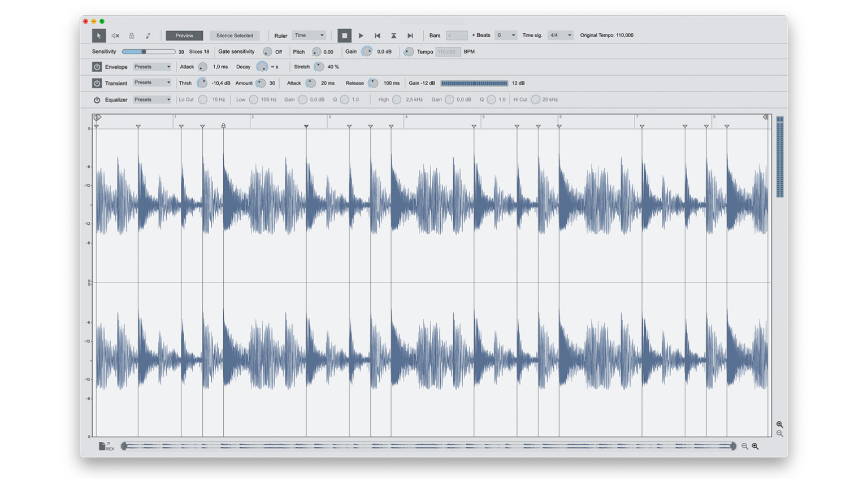868x479 pixels.
Task: Enable the Equalizer section
Action: tap(97, 99)
